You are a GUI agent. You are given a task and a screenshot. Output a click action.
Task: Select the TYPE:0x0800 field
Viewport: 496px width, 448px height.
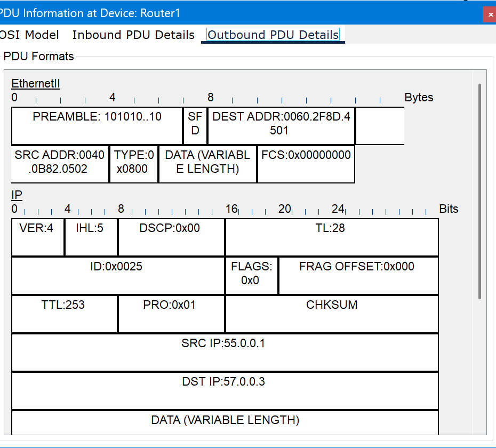pyautogui.click(x=134, y=164)
